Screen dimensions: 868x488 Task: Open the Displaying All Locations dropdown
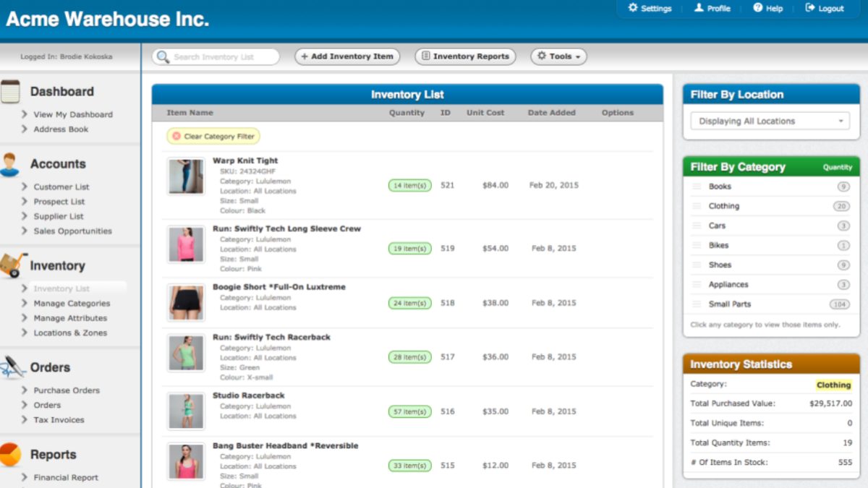(769, 121)
